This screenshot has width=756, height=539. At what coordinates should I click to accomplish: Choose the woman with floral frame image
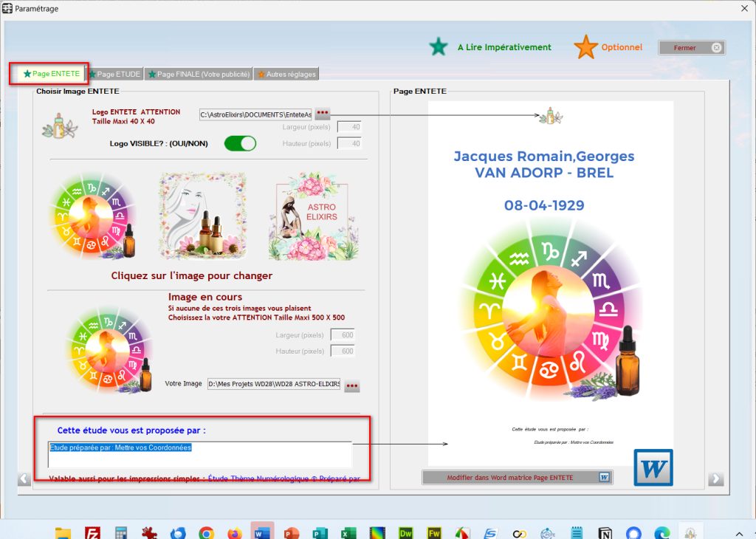click(202, 216)
